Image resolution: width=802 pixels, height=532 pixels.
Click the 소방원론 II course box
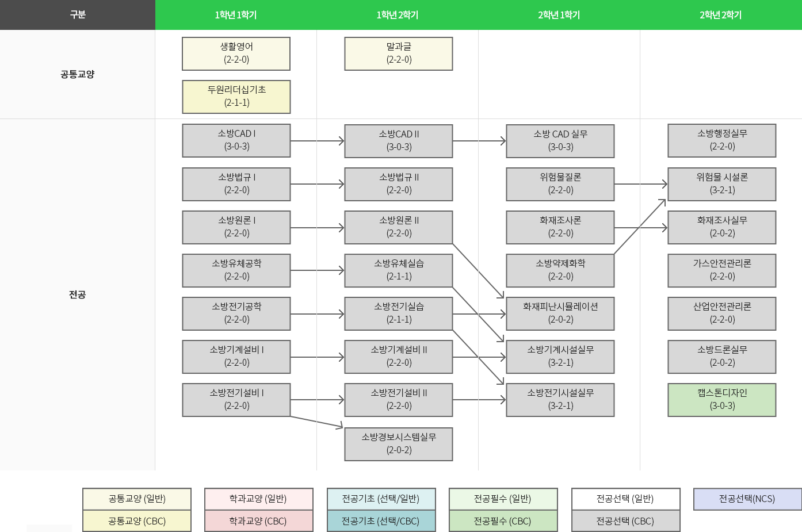(x=399, y=227)
